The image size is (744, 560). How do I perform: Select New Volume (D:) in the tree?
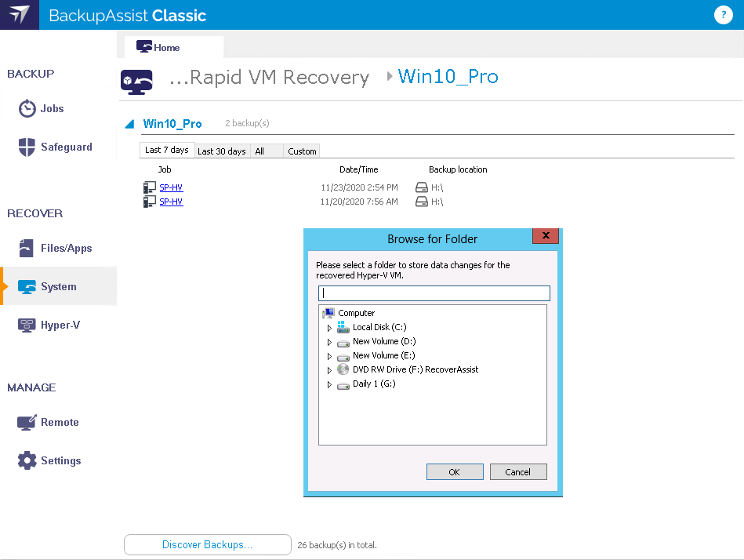pyautogui.click(x=384, y=342)
